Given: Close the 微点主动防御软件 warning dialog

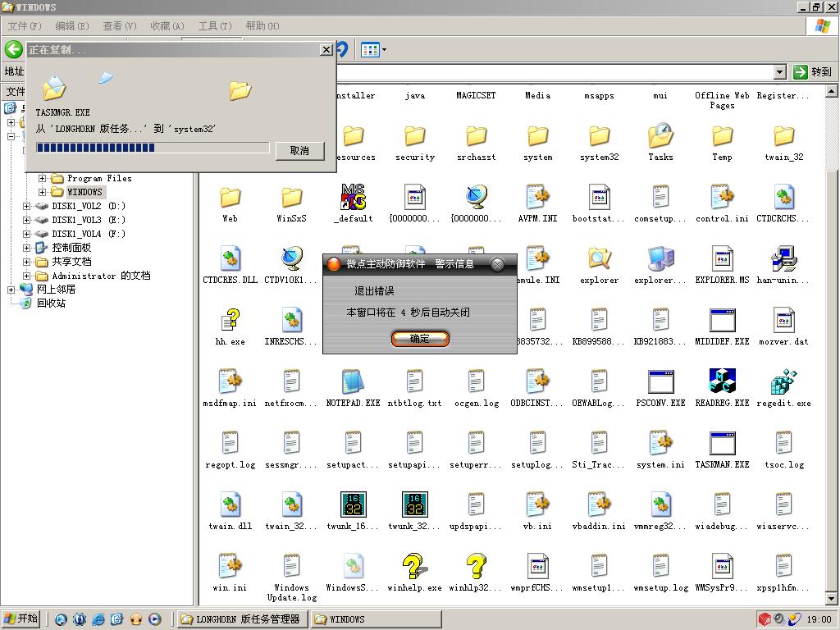Looking at the screenshot, I should click(x=498, y=264).
